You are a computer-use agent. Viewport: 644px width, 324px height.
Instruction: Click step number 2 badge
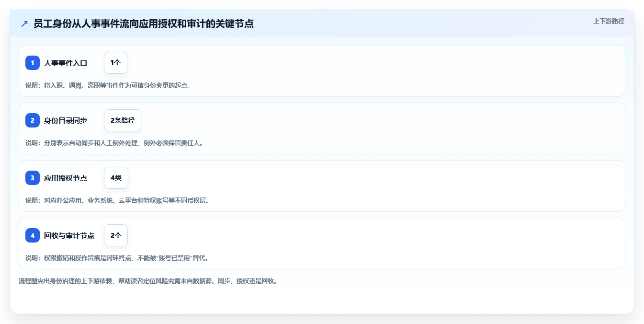coord(33,120)
